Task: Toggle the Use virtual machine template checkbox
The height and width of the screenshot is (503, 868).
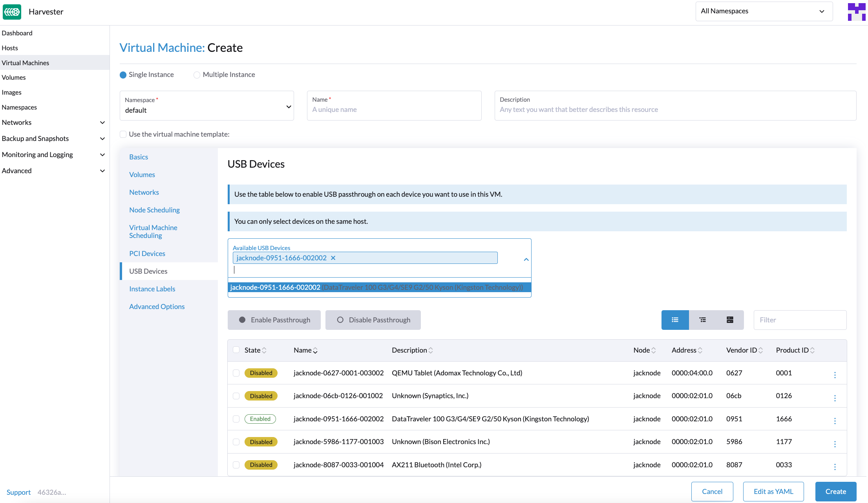Action: [x=123, y=134]
